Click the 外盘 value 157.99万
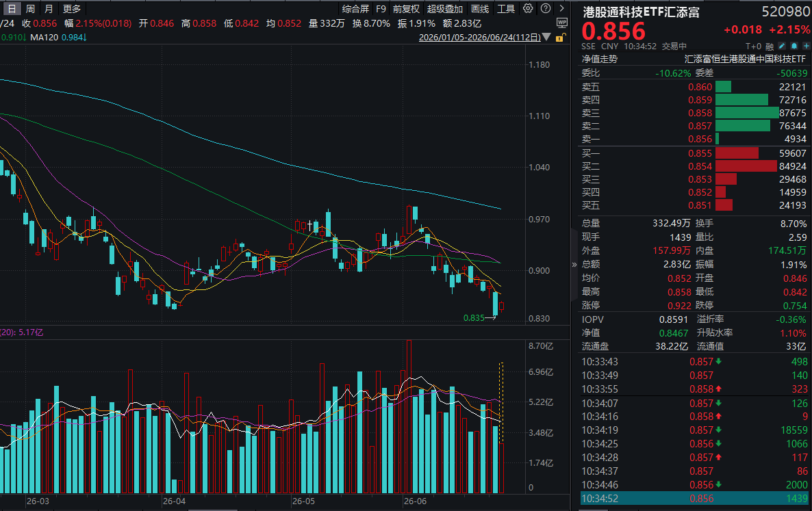The image size is (812, 511). click(x=671, y=250)
